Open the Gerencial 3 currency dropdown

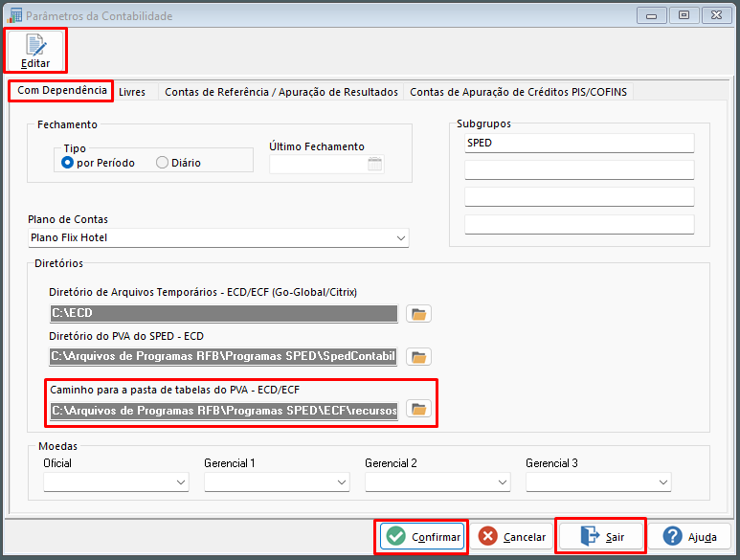point(663,482)
